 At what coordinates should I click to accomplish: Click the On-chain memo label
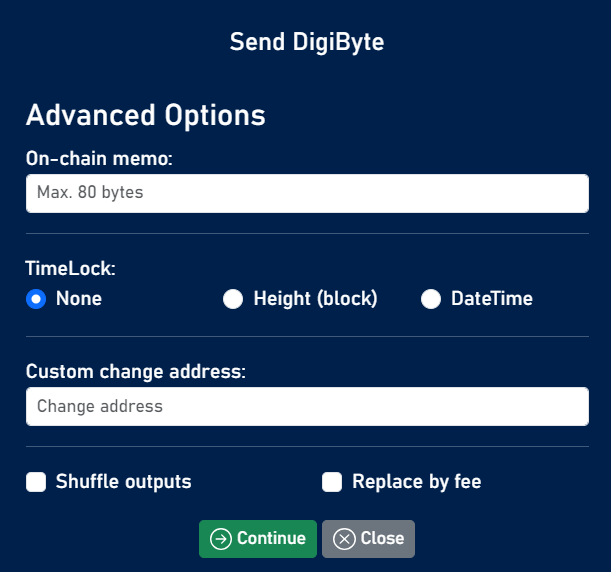99,159
